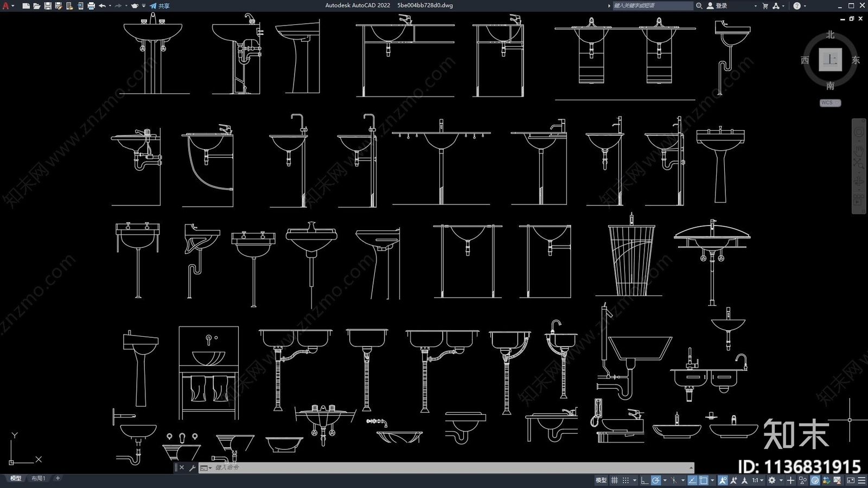The image size is (868, 488).
Task: Open the WCS coordinate system dropdown
Action: click(830, 102)
